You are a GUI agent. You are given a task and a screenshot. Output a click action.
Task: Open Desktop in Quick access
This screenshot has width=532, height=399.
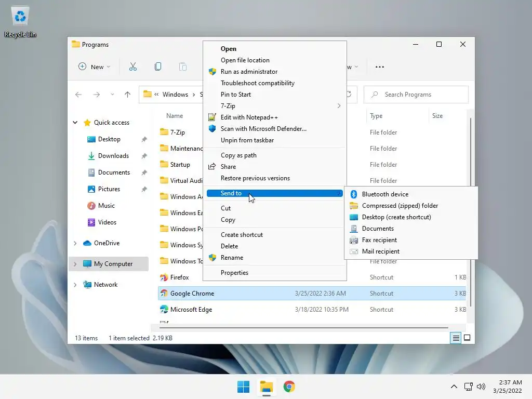click(109, 139)
